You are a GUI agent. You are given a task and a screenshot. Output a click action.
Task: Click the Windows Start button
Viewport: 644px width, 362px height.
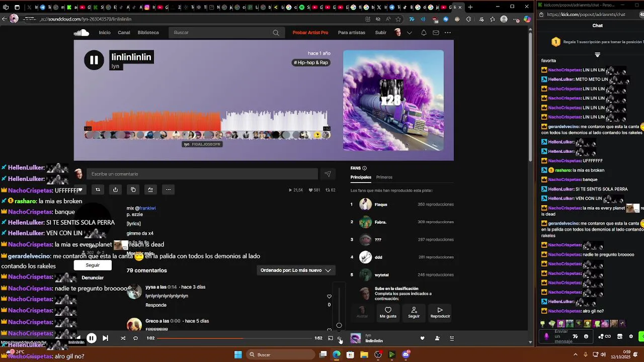(238, 354)
